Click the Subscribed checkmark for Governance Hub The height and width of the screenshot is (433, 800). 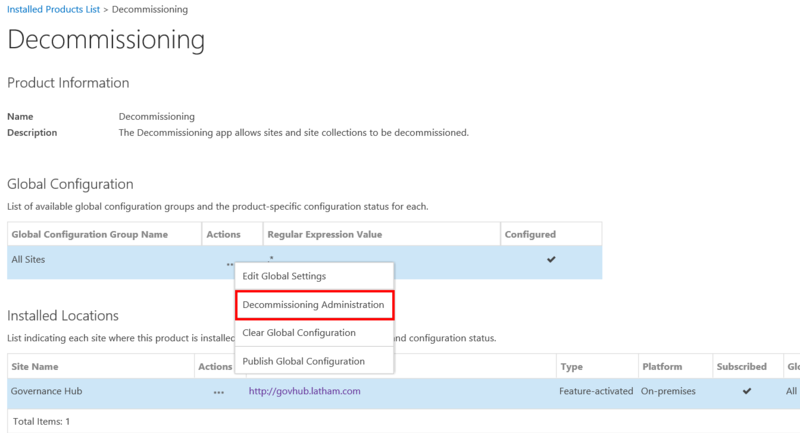746,391
